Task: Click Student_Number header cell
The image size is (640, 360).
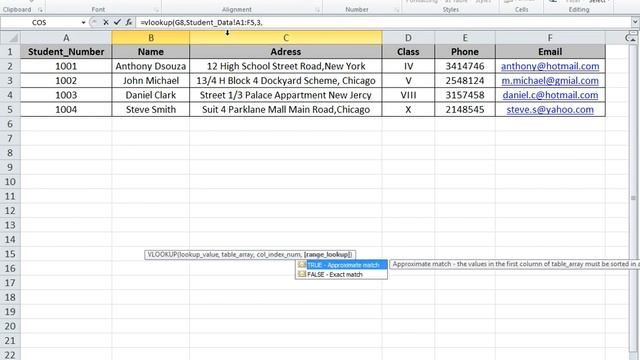Action: pos(66,51)
